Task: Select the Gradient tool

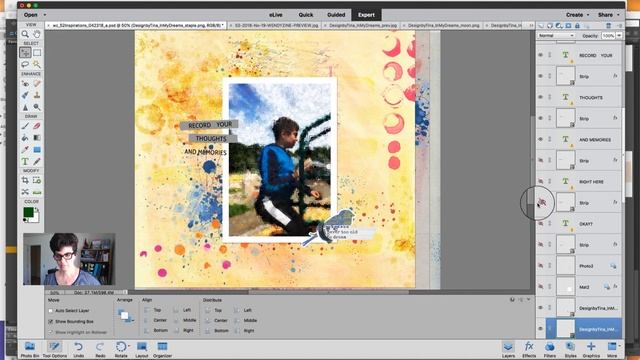Action: 37,138
